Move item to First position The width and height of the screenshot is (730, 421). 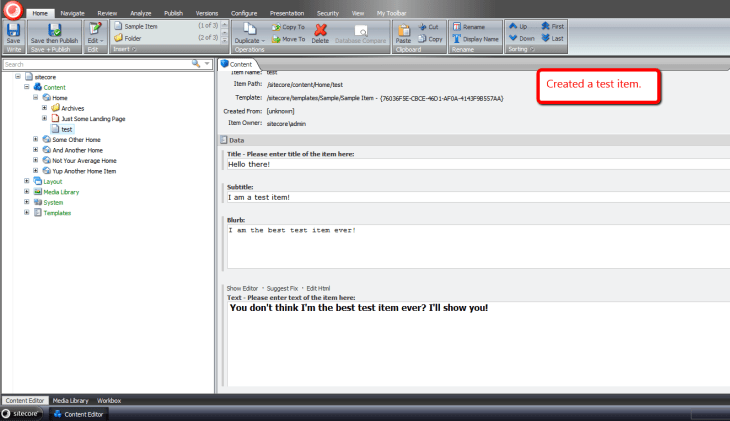coord(553,27)
